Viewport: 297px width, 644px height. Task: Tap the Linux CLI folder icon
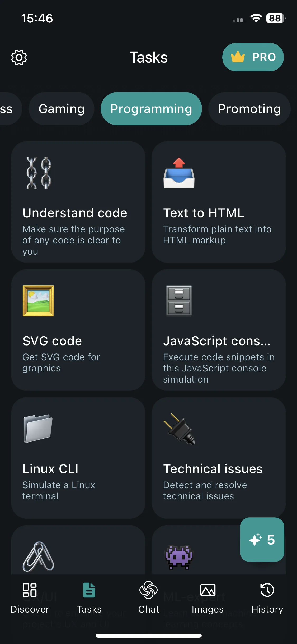38,429
